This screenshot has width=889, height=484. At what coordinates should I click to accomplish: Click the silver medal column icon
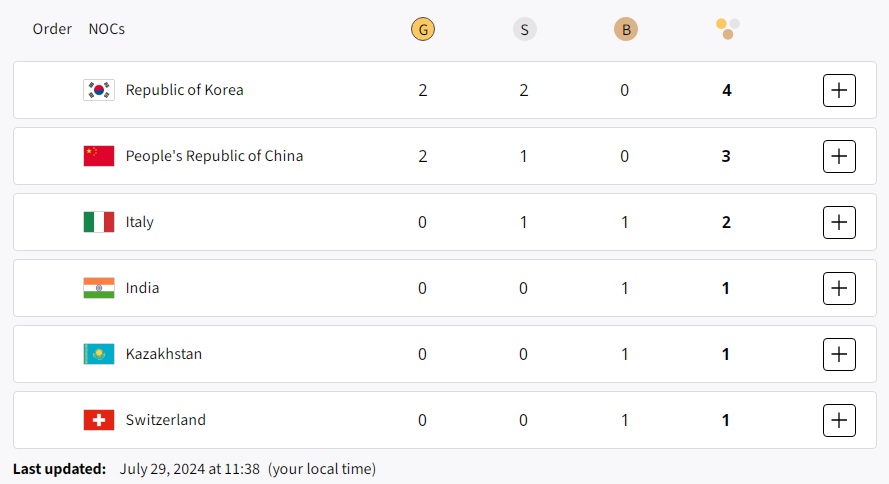tap(524, 30)
